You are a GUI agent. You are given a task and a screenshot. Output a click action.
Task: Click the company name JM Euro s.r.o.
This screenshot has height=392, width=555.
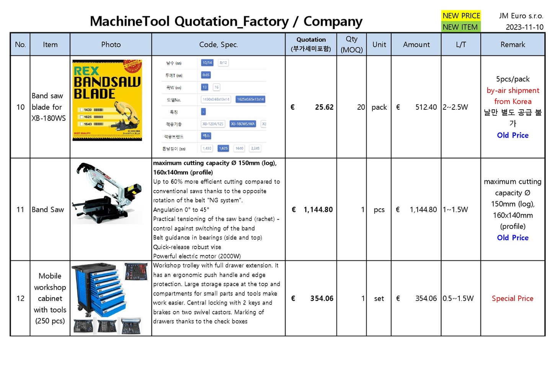click(521, 16)
